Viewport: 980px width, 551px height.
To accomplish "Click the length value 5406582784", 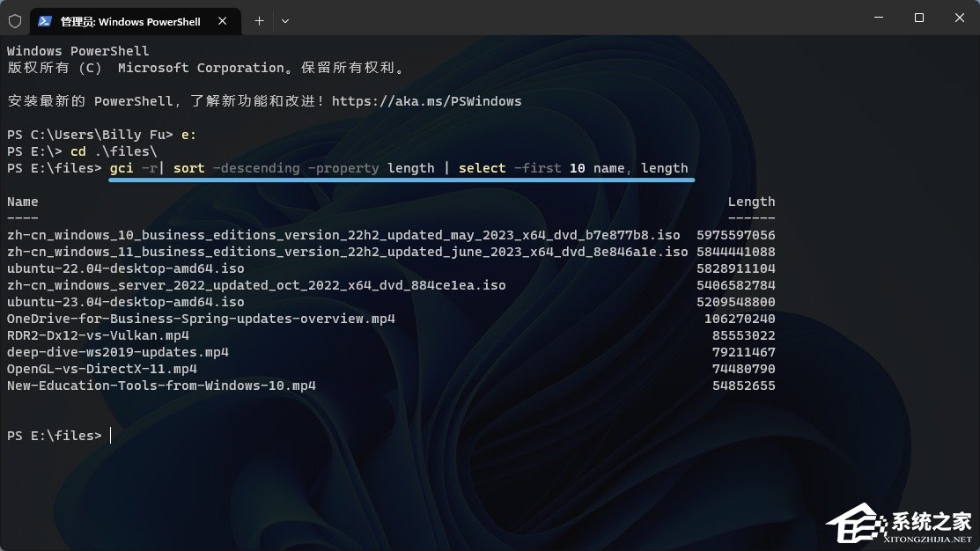I will click(x=735, y=285).
